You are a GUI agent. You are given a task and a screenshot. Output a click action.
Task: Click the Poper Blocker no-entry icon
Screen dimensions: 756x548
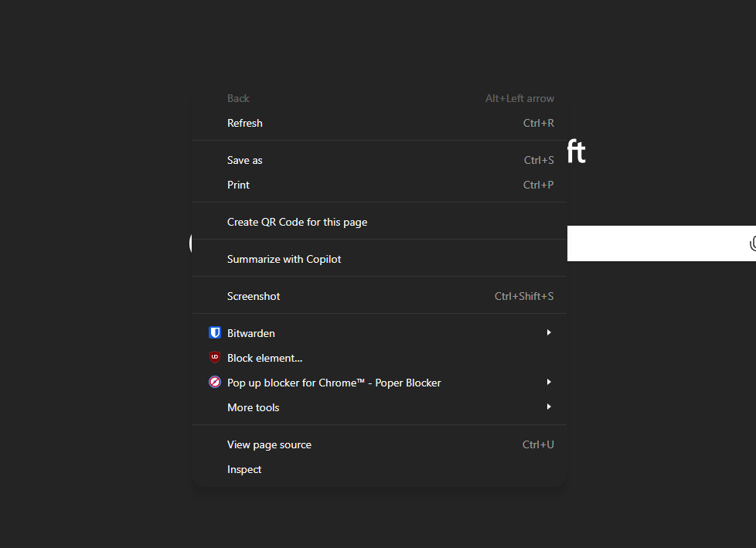click(x=214, y=382)
